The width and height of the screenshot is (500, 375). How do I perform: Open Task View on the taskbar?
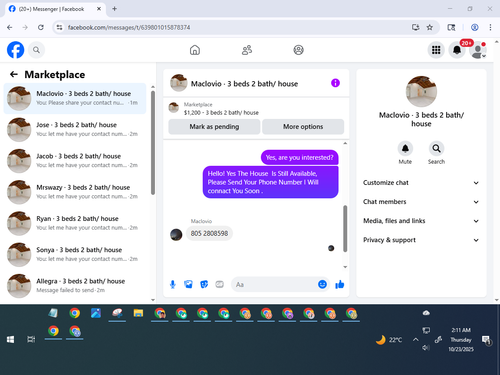(x=31, y=339)
